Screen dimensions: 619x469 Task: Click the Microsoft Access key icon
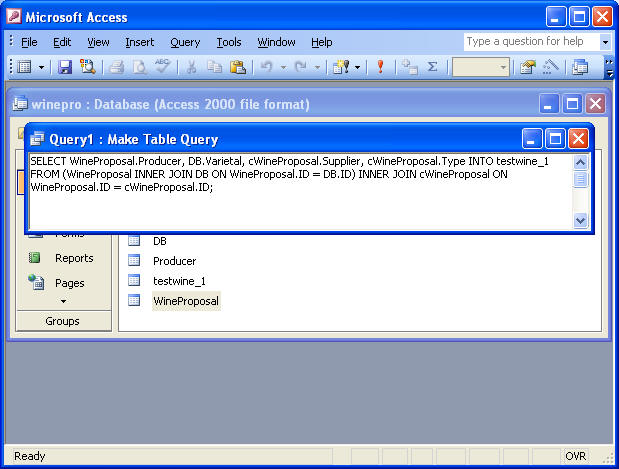(x=14, y=17)
